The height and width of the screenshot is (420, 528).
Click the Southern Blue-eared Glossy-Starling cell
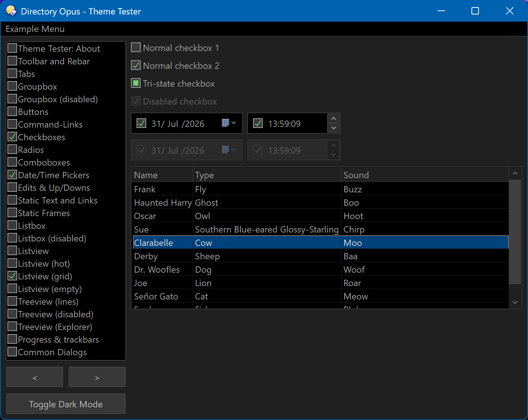tap(267, 230)
